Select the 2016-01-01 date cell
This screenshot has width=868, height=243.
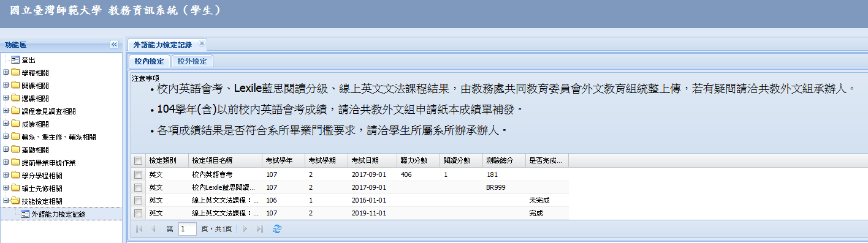pos(372,200)
